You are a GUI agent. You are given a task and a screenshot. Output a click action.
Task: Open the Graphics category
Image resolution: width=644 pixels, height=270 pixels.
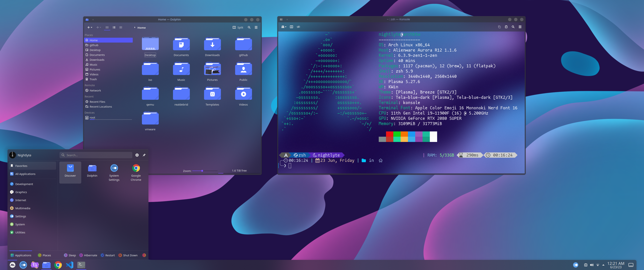click(x=33, y=192)
